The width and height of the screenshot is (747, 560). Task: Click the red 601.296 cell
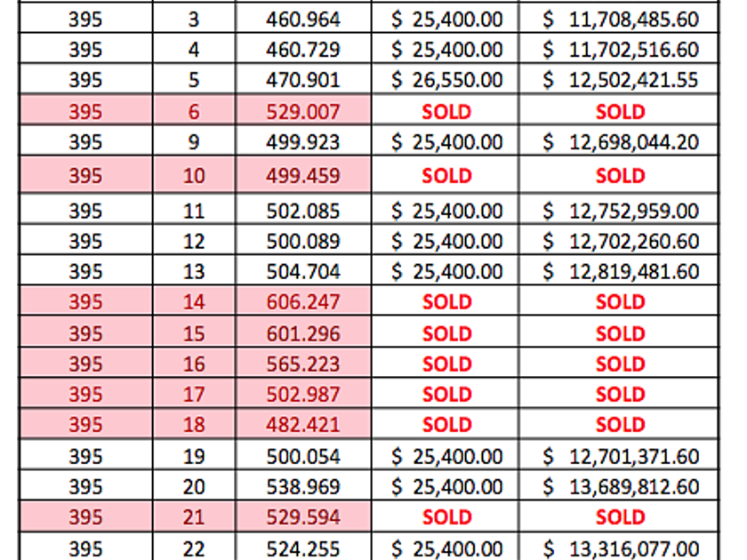pyautogui.click(x=302, y=333)
